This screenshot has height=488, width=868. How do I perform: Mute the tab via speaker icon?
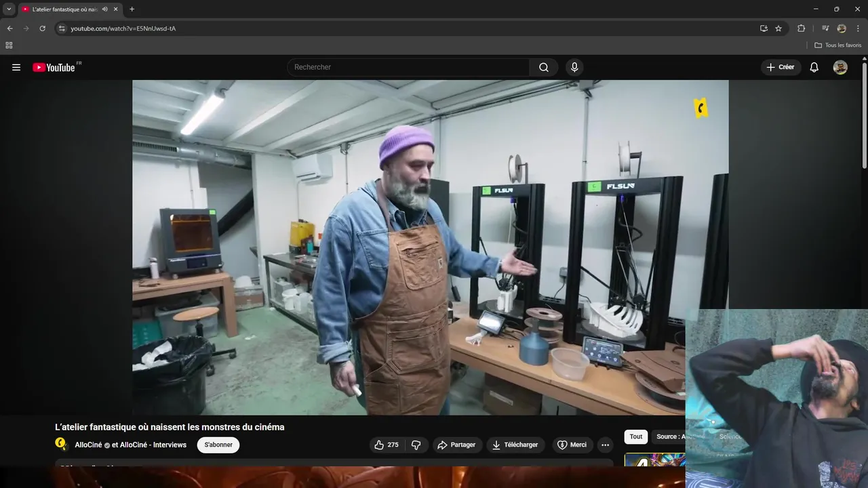point(104,9)
